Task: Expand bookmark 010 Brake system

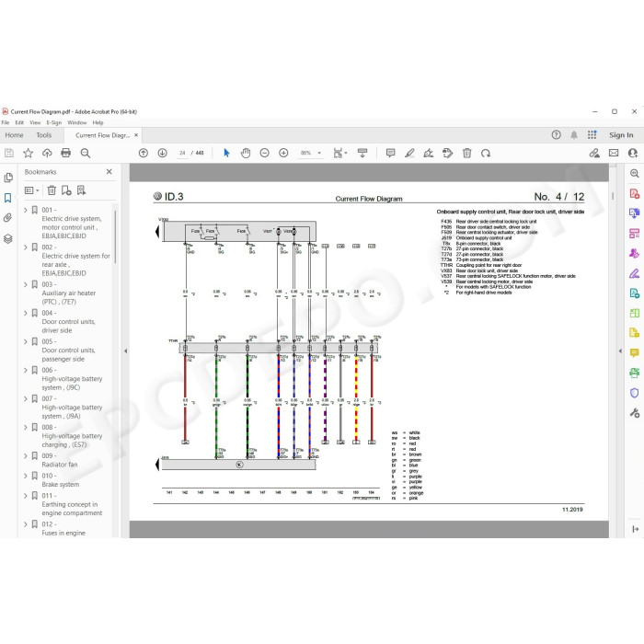Action: 26,476
